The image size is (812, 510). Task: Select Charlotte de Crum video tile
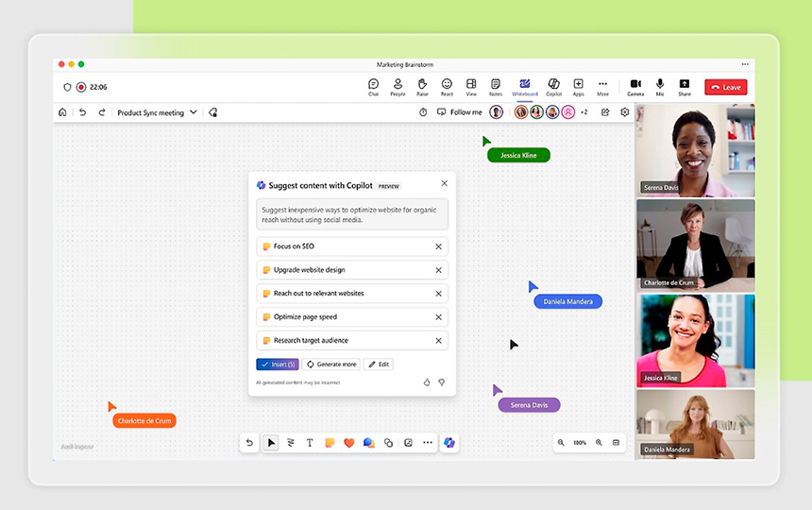[x=696, y=246]
